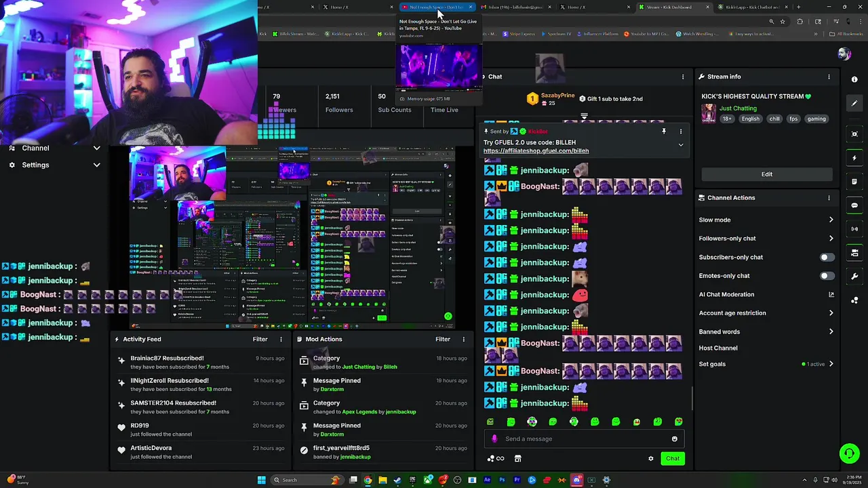Open chat settings gear icon
868x488 pixels.
651,459
